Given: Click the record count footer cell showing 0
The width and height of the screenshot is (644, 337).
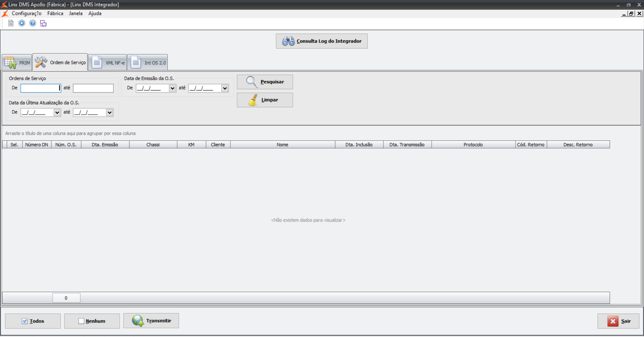Looking at the screenshot, I should pyautogui.click(x=66, y=298).
